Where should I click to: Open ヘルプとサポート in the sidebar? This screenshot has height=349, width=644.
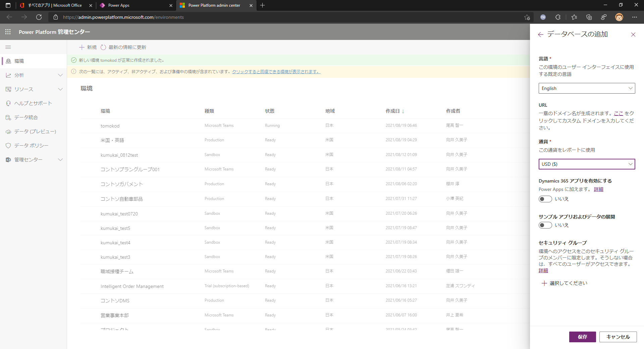[x=34, y=103]
